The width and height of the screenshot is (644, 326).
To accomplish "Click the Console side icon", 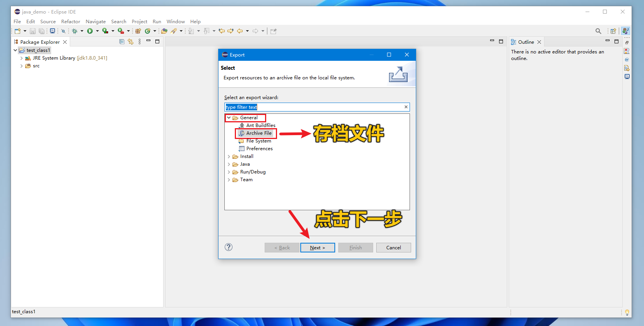I will pyautogui.click(x=627, y=76).
